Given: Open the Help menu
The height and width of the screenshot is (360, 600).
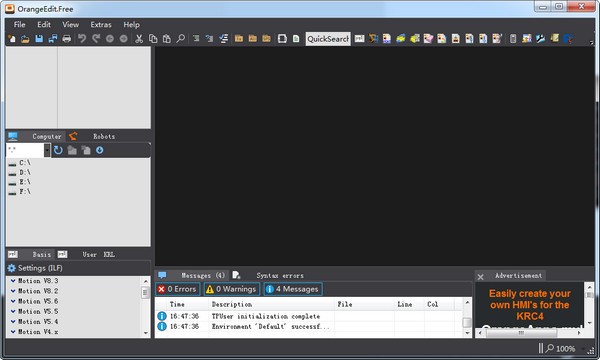Looking at the screenshot, I should click(131, 24).
